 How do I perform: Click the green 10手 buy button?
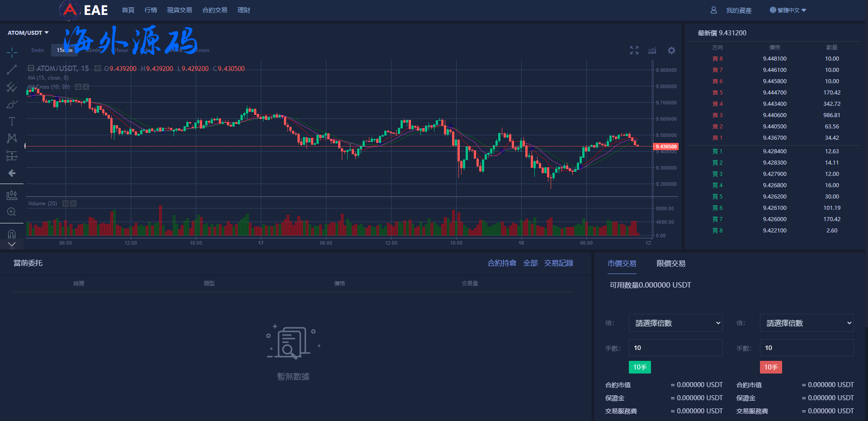[x=640, y=367]
